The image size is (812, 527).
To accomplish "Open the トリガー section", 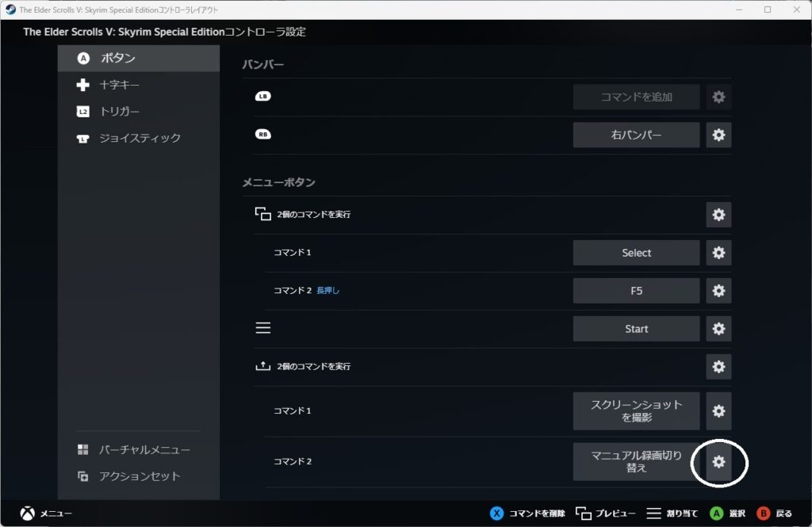I will click(x=139, y=111).
